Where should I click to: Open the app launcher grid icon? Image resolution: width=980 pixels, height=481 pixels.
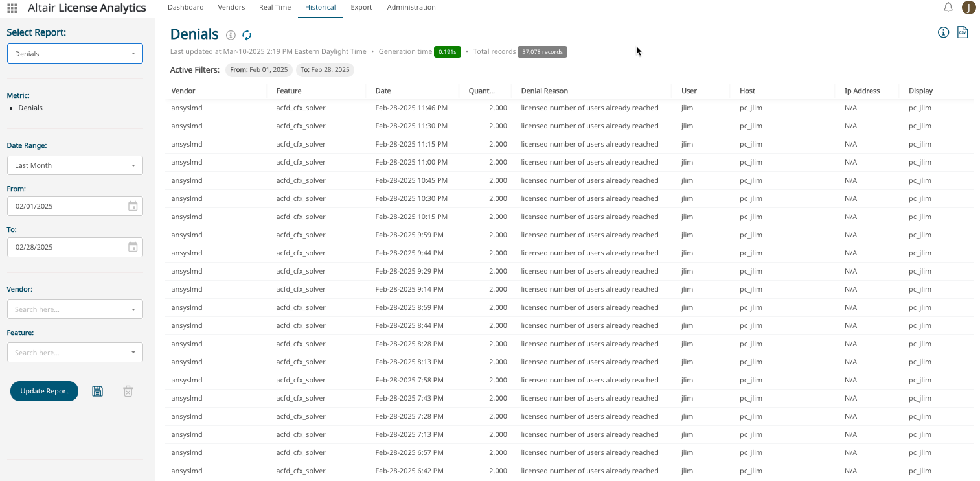12,8
